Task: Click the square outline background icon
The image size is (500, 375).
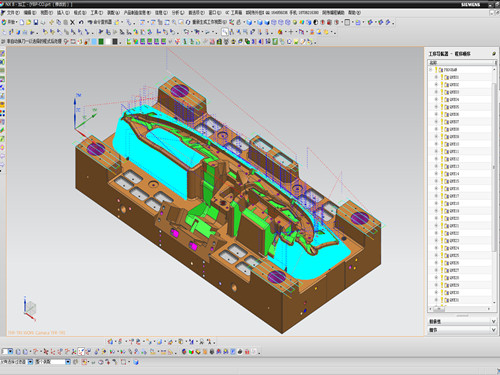Action: point(347,22)
